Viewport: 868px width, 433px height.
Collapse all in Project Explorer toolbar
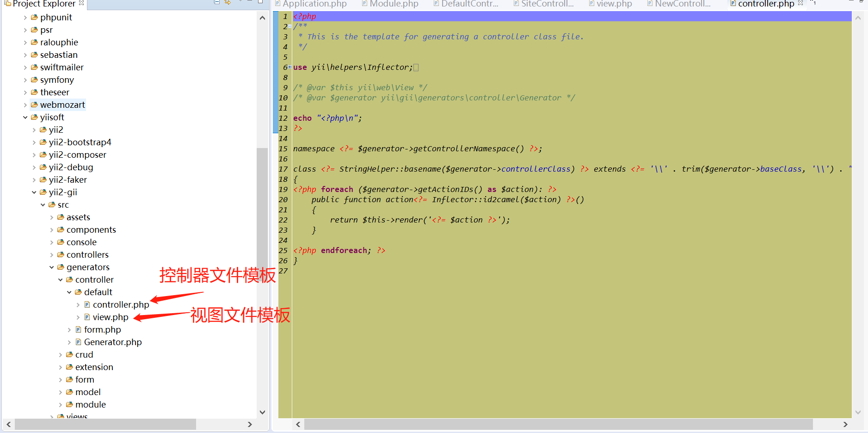(216, 2)
